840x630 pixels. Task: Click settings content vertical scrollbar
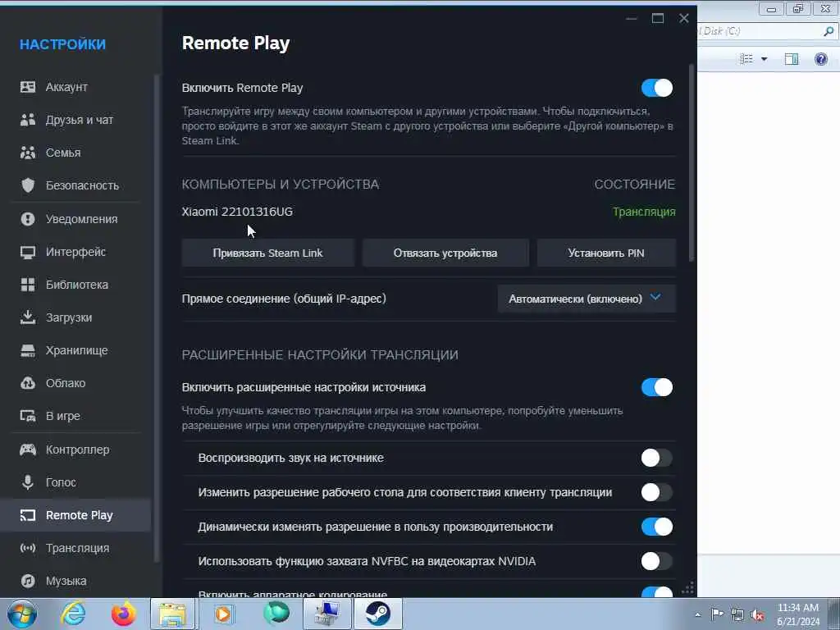pyautogui.click(x=691, y=163)
